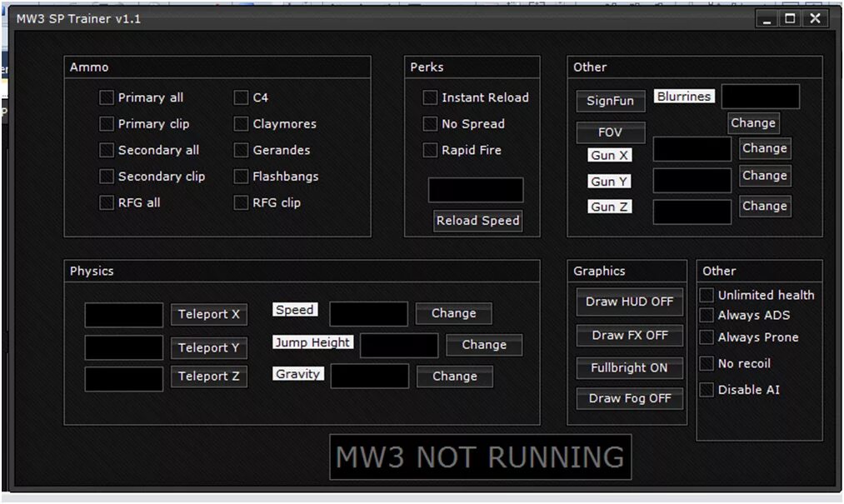Click the Teleport X button
Image resolution: width=844 pixels, height=504 pixels.
tap(209, 314)
